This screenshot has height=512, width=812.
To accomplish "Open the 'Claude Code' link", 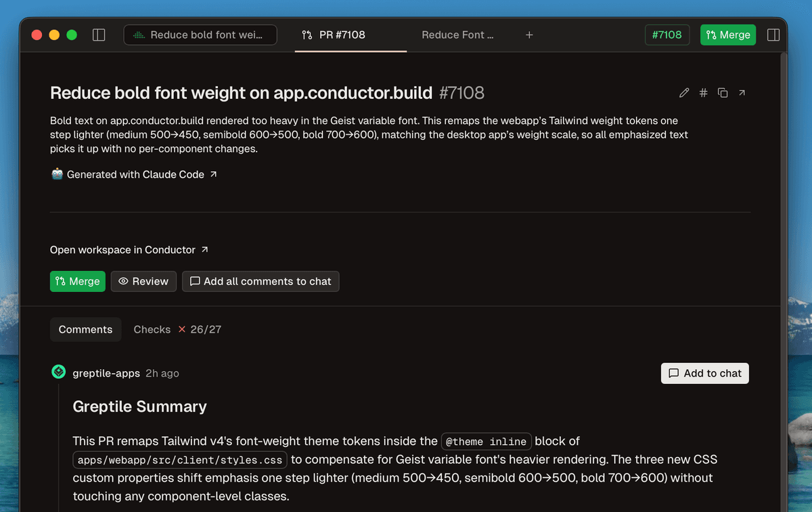I will point(180,174).
